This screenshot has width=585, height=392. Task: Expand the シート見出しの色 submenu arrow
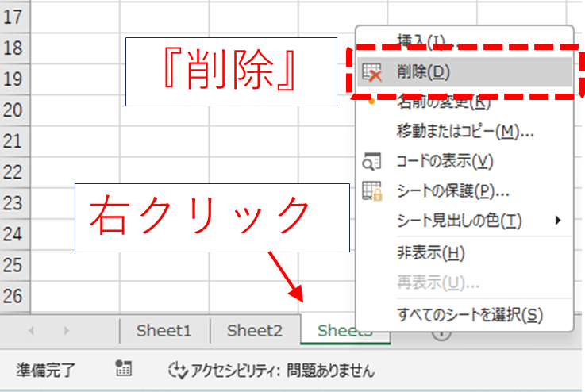pyautogui.click(x=558, y=220)
